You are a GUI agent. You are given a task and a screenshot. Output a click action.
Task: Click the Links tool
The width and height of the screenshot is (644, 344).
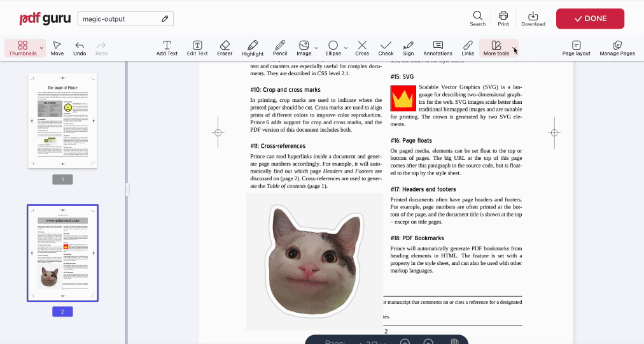[468, 48]
